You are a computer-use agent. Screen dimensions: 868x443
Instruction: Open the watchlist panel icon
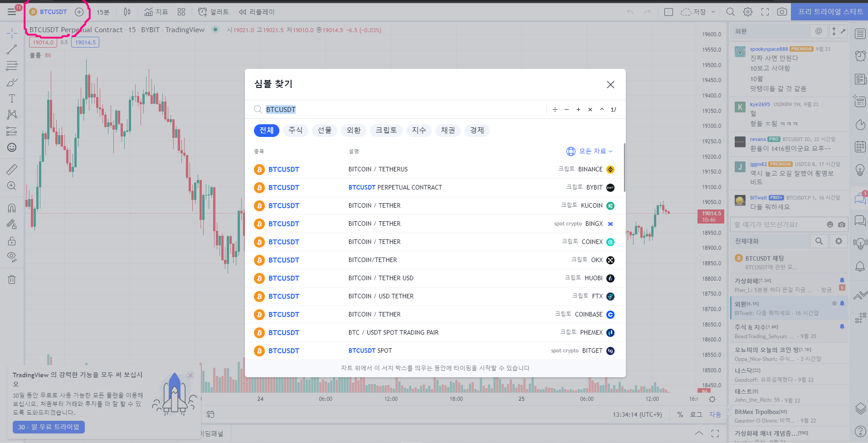pyautogui.click(x=860, y=34)
